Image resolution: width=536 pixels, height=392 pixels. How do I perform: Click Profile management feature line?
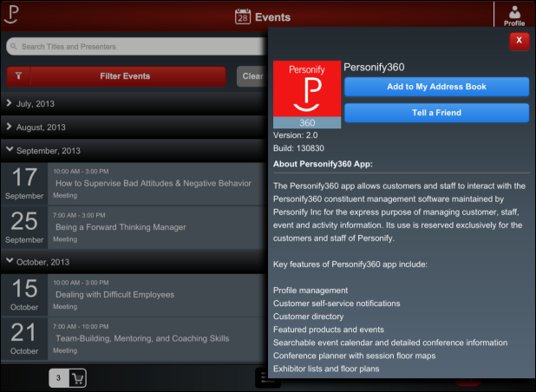[310, 291]
